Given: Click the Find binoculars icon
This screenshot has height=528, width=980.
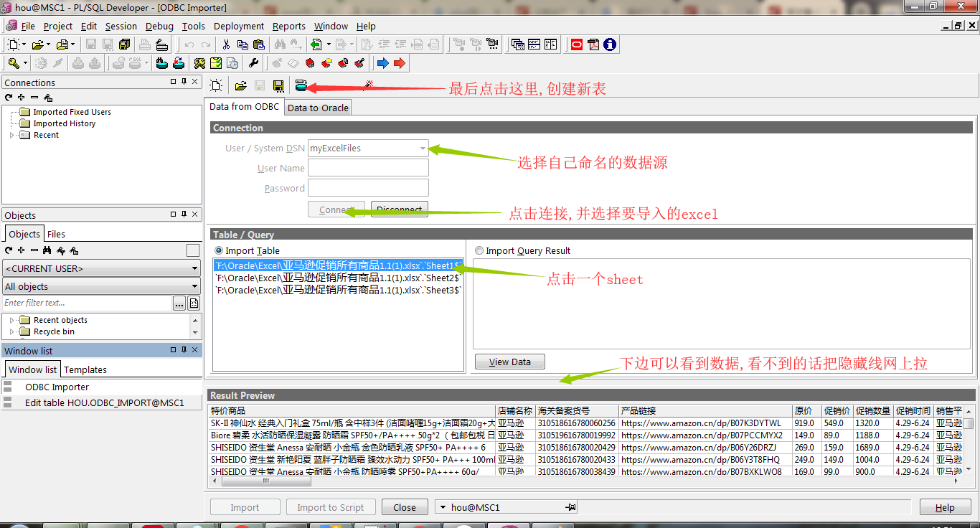Looking at the screenshot, I should tap(279, 44).
